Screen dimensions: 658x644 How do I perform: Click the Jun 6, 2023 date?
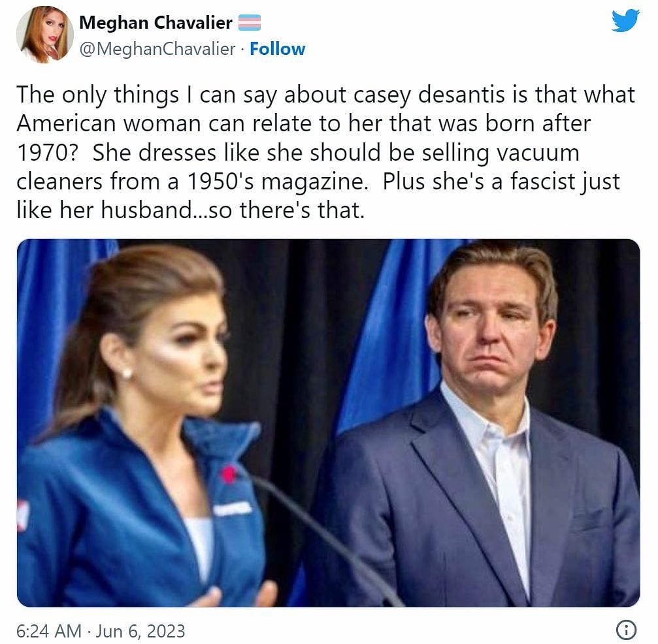140,631
